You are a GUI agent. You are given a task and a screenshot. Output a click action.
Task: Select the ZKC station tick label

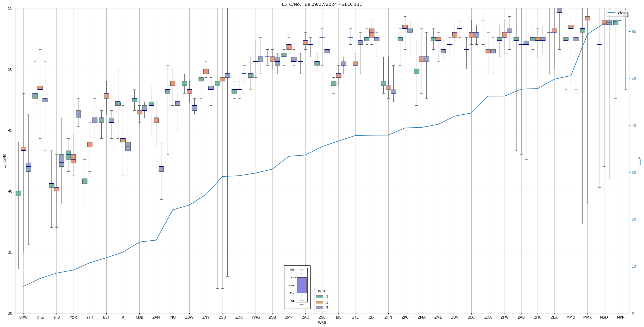[405, 317]
